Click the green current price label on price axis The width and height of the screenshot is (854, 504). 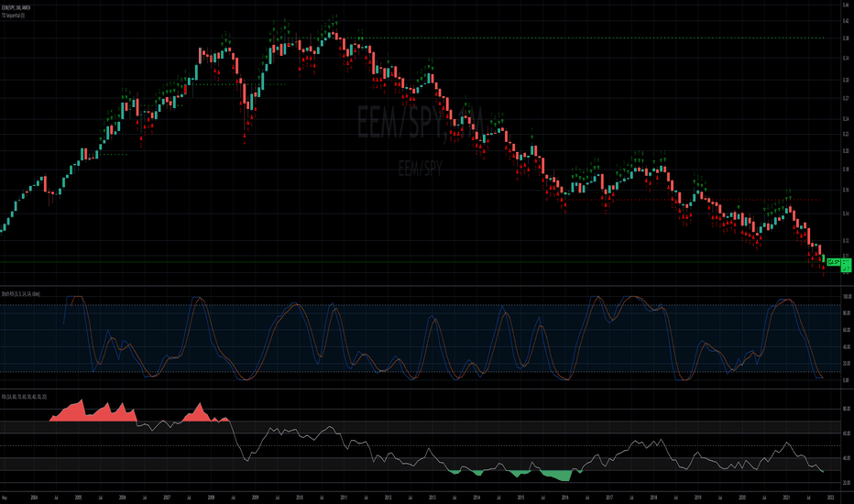click(x=847, y=266)
